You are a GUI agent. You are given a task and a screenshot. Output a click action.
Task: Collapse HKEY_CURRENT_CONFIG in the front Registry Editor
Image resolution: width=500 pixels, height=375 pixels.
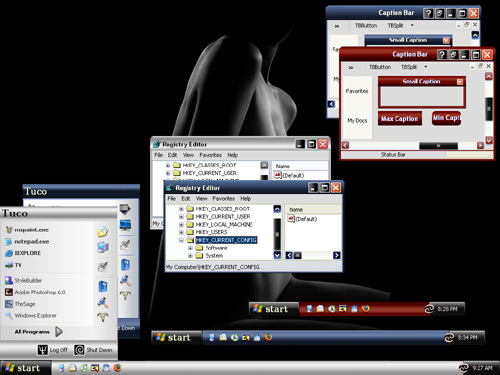(181, 240)
